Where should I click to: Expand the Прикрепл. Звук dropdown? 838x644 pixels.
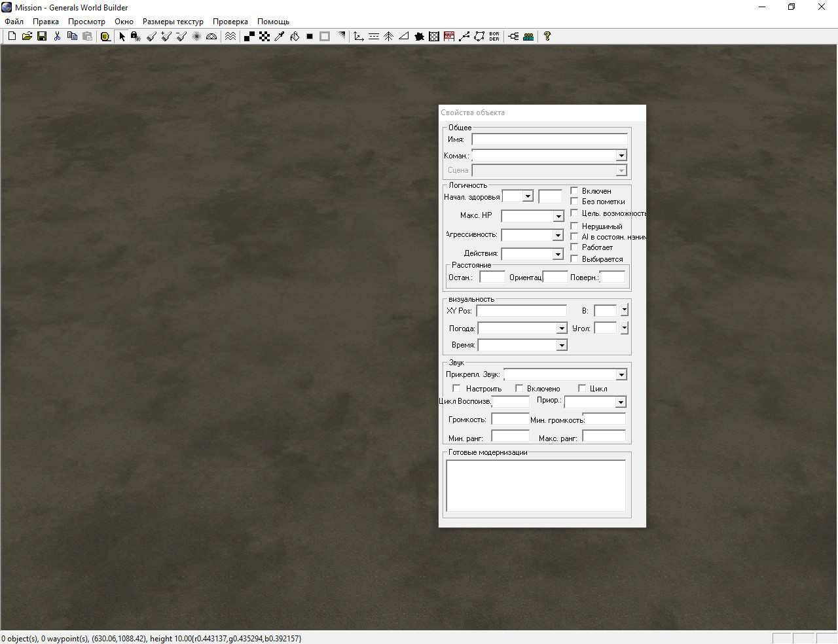621,375
